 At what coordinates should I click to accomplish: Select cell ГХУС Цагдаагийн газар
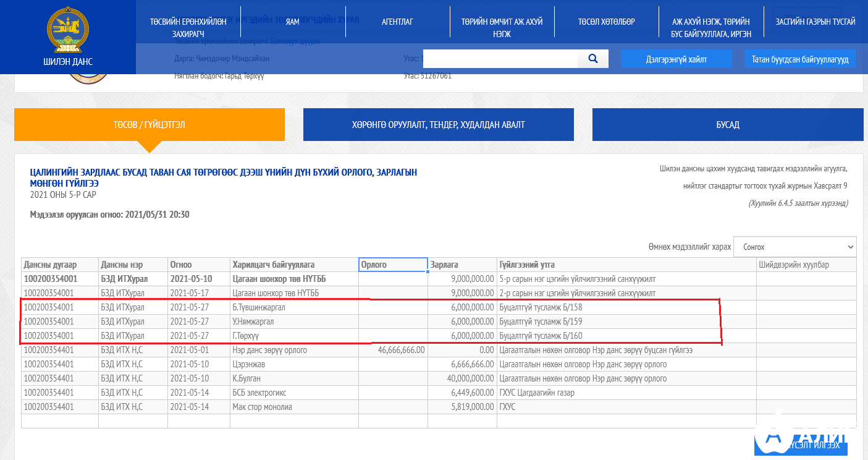pos(627,393)
